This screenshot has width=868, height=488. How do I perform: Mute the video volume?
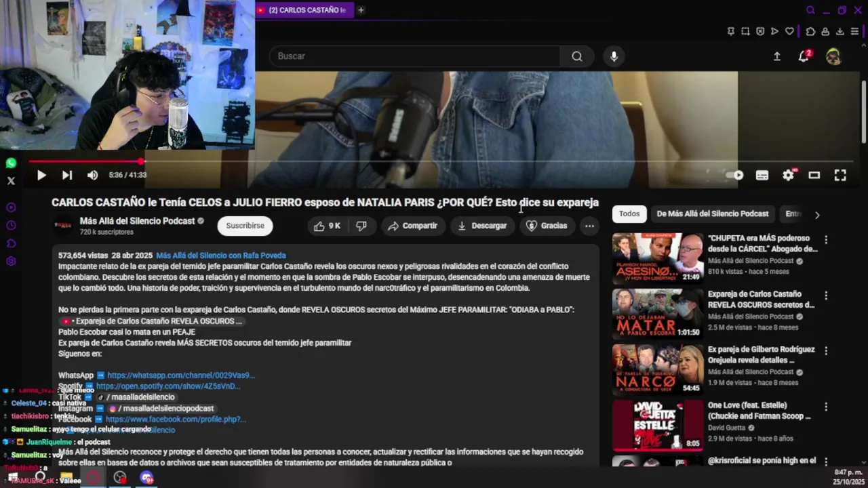93,175
